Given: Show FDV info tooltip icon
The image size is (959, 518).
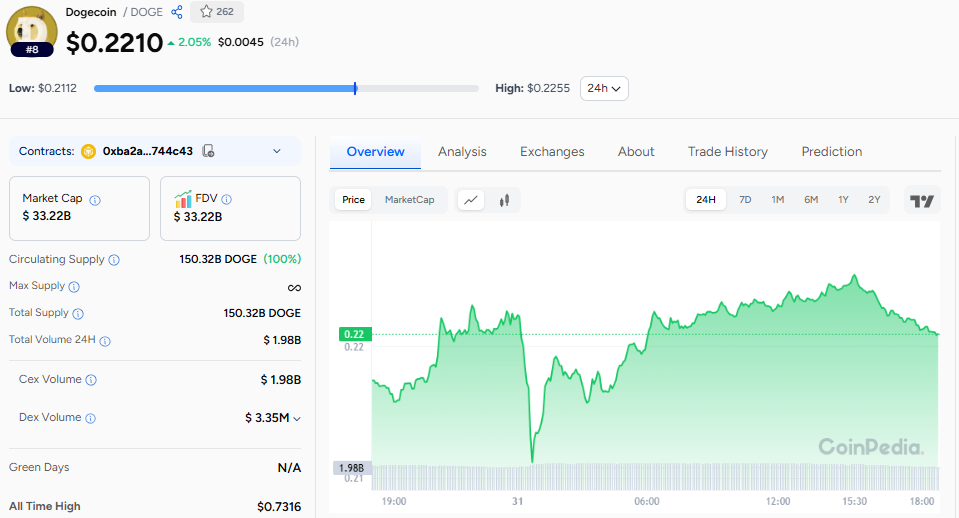Looking at the screenshot, I should 226,199.
